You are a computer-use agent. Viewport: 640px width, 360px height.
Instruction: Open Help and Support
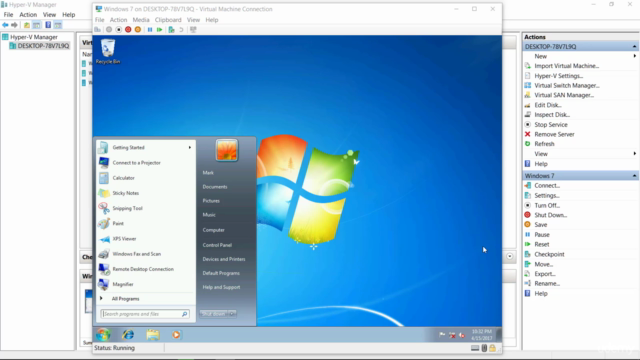coord(221,287)
